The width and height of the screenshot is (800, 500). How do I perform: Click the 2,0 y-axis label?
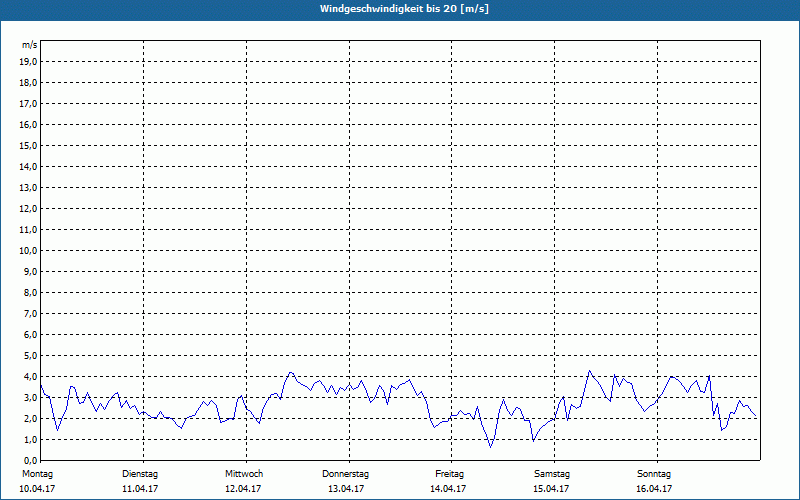(29, 418)
